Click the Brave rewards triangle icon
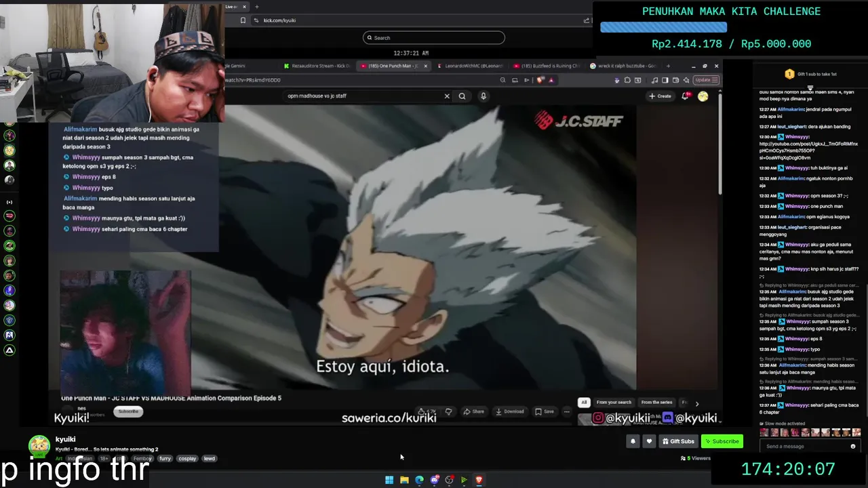Screen dimensions: 868x488 pyautogui.click(x=551, y=80)
